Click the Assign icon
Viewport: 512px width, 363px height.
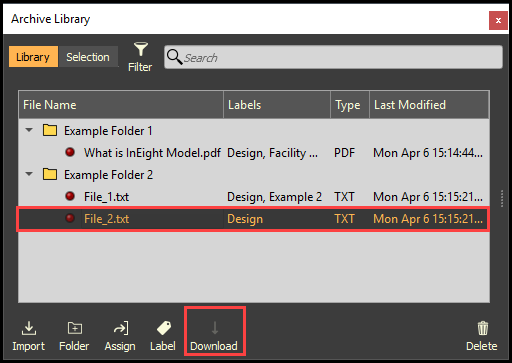point(120,336)
